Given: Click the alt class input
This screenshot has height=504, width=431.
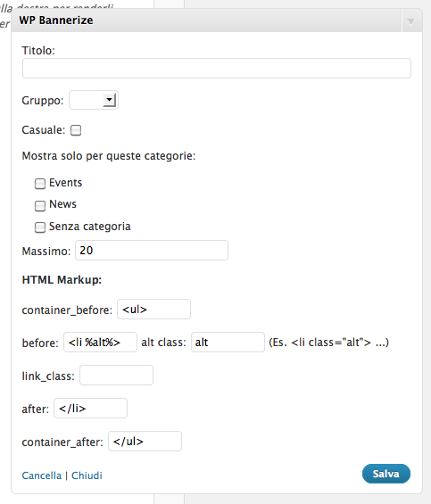Looking at the screenshot, I should pyautogui.click(x=228, y=342).
